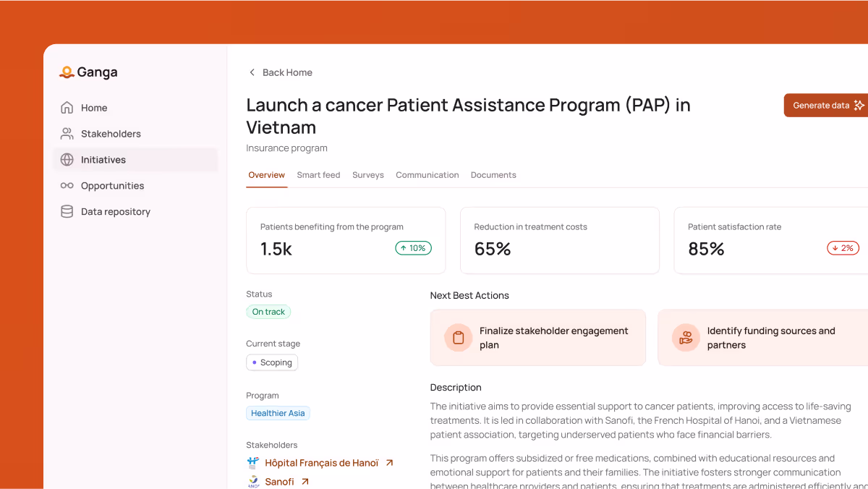The height and width of the screenshot is (489, 868).
Task: Click the On track status badge
Action: pyautogui.click(x=268, y=312)
